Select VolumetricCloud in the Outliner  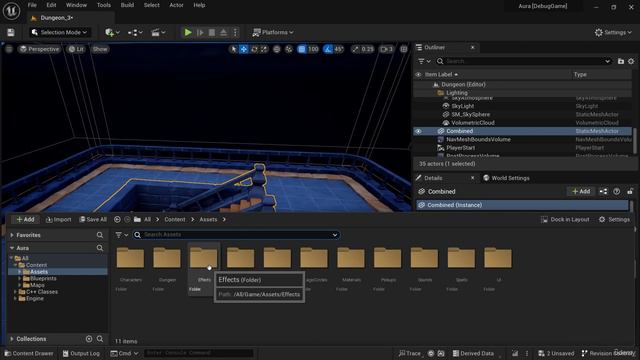473,123
